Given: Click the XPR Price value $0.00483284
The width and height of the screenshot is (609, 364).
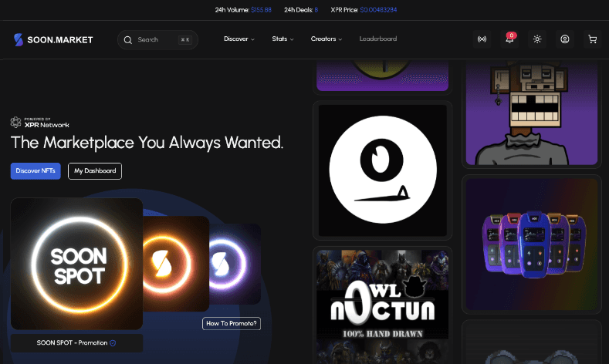Looking at the screenshot, I should point(378,10).
